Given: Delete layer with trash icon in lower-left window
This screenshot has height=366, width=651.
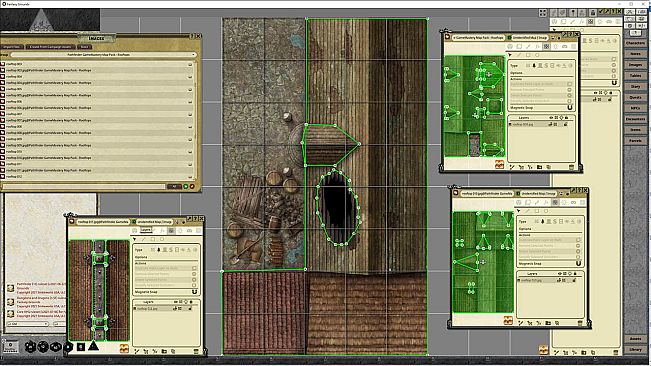Looking at the screenshot, I should [196, 351].
